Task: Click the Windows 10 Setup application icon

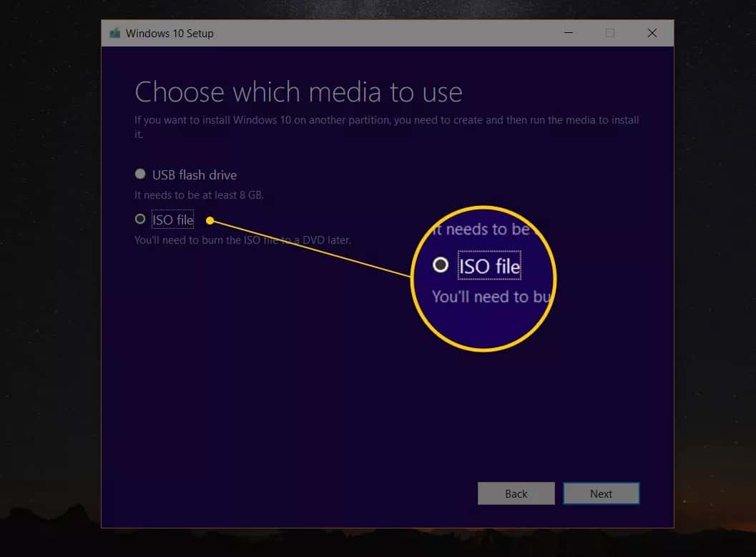Action: coord(114,33)
